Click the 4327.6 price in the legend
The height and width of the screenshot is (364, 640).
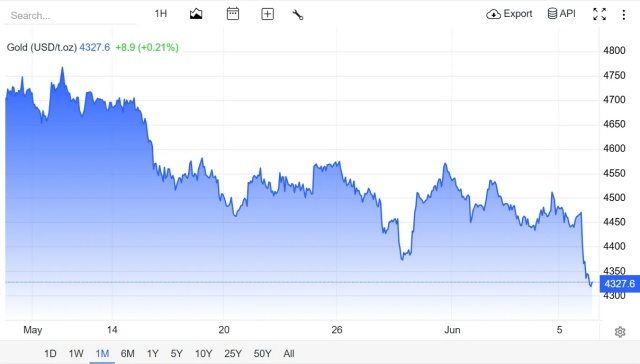pos(95,47)
